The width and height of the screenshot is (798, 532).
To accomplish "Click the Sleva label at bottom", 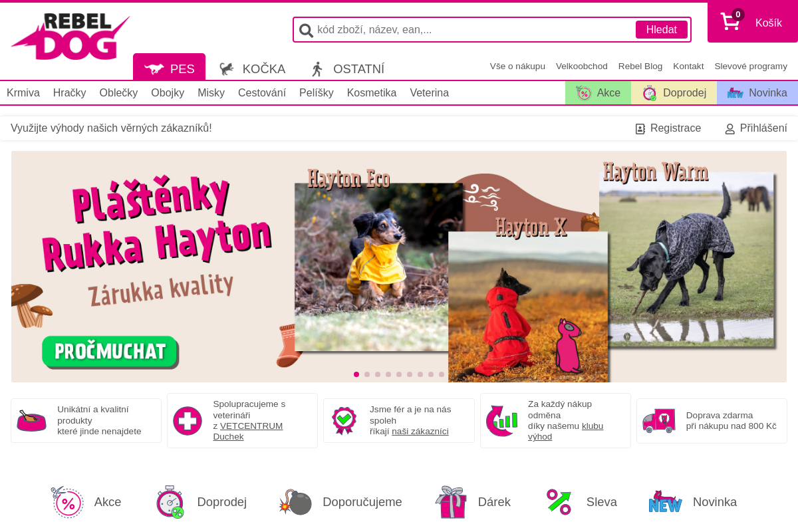I will (x=602, y=502).
